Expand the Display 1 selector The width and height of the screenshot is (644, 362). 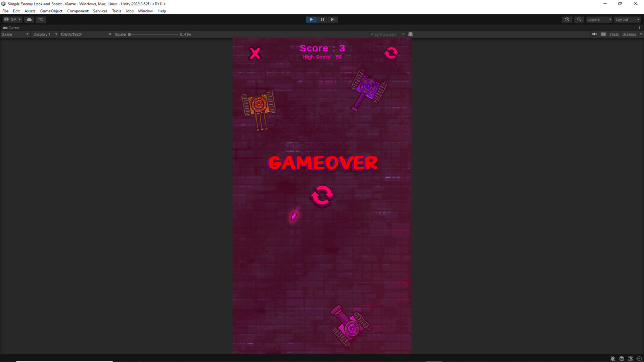pos(43,34)
